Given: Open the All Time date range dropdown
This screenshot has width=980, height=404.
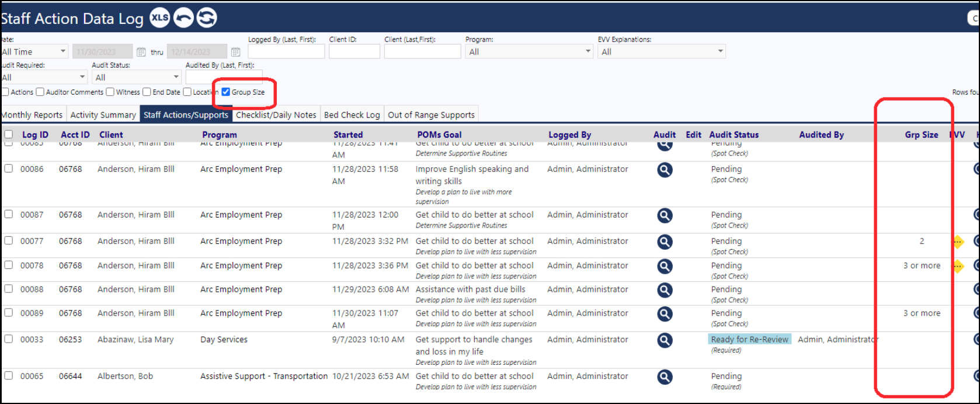Looking at the screenshot, I should pyautogui.click(x=34, y=52).
